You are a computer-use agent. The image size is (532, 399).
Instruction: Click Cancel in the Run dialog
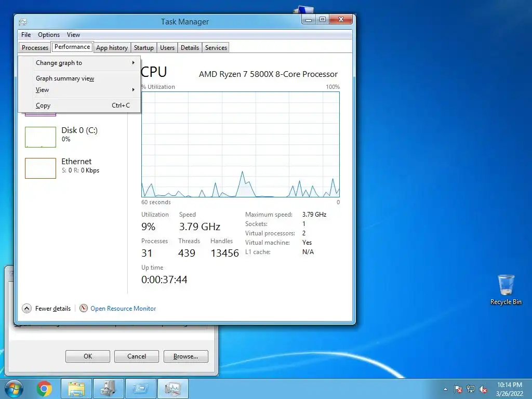tap(137, 356)
